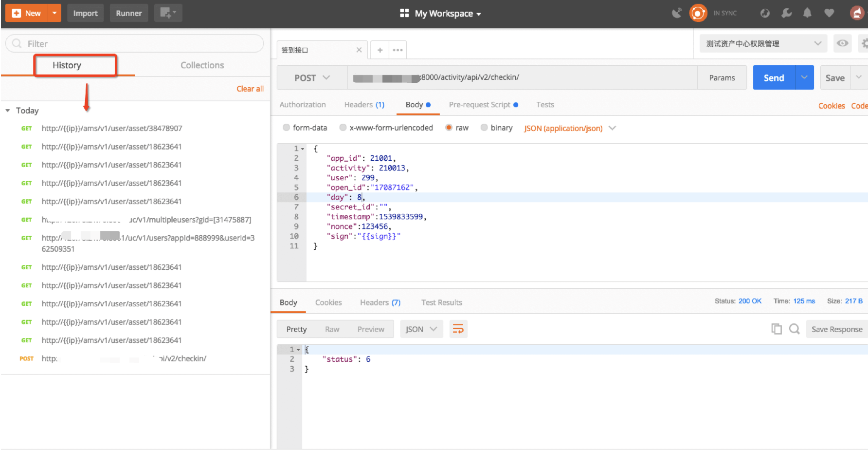
Task: Copy response body to clipboard
Action: click(x=776, y=329)
